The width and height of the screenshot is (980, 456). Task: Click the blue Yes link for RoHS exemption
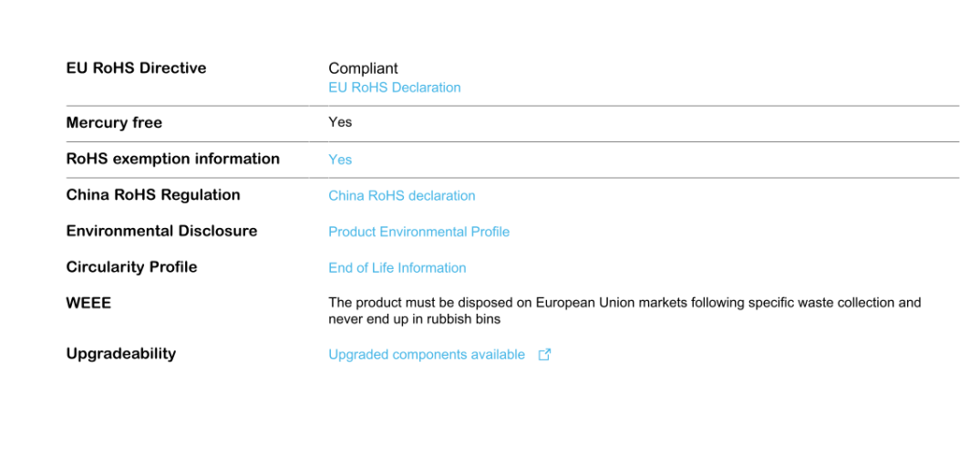340,160
